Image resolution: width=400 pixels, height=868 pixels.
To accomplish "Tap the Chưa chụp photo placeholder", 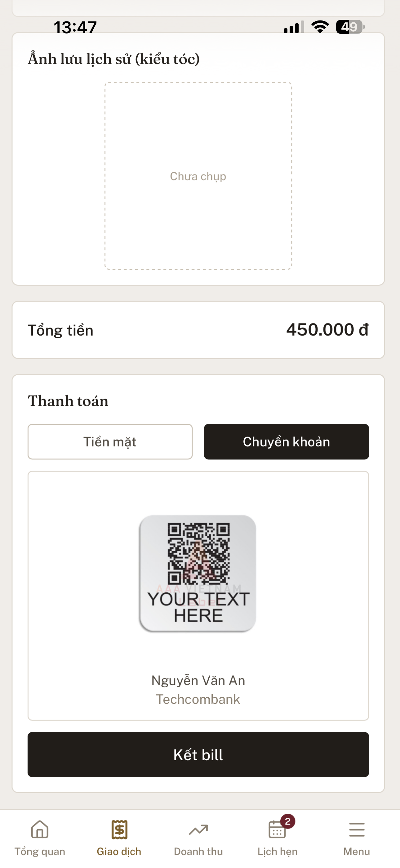I will pyautogui.click(x=198, y=176).
